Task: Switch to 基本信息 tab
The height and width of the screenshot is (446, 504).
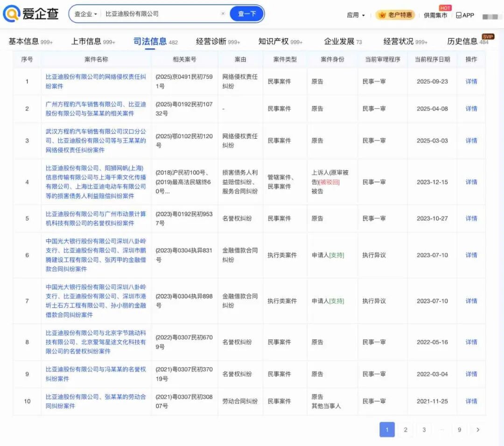Action: point(30,42)
